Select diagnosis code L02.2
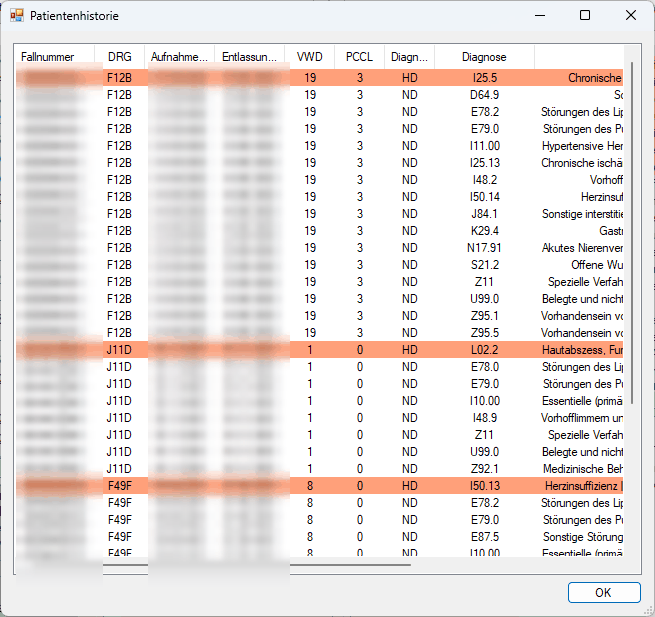Viewport: 655px width, 617px height. pos(485,350)
